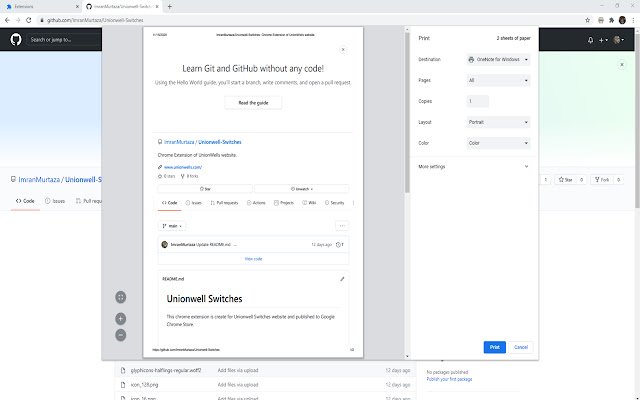Click Chrome profile avatar
Viewport: 640px width, 400px height.
click(x=622, y=20)
